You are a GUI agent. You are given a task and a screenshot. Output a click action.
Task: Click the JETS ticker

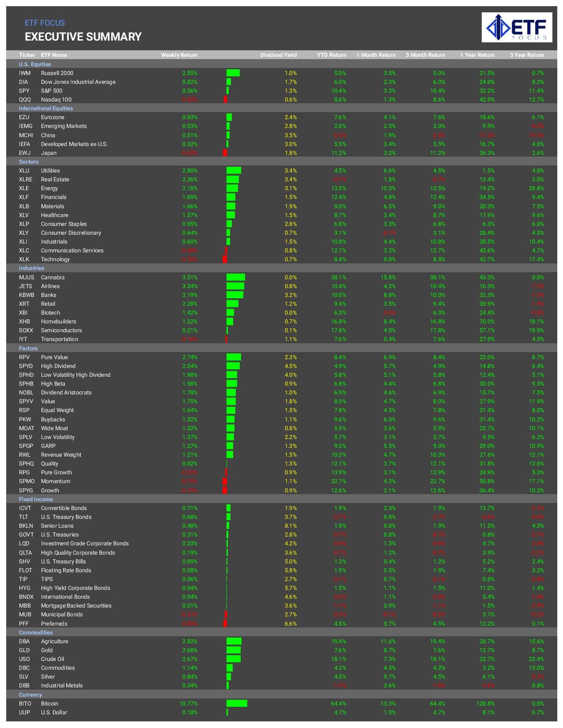pyautogui.click(x=26, y=286)
